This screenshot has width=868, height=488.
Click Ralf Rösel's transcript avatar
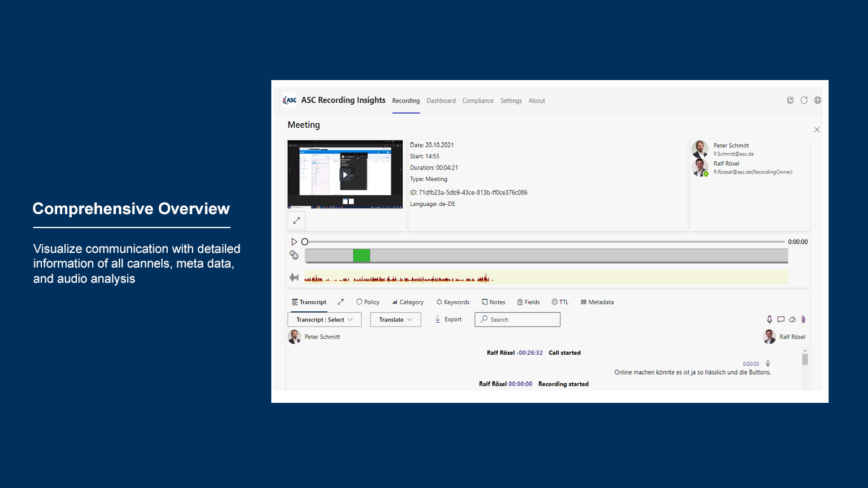(769, 337)
